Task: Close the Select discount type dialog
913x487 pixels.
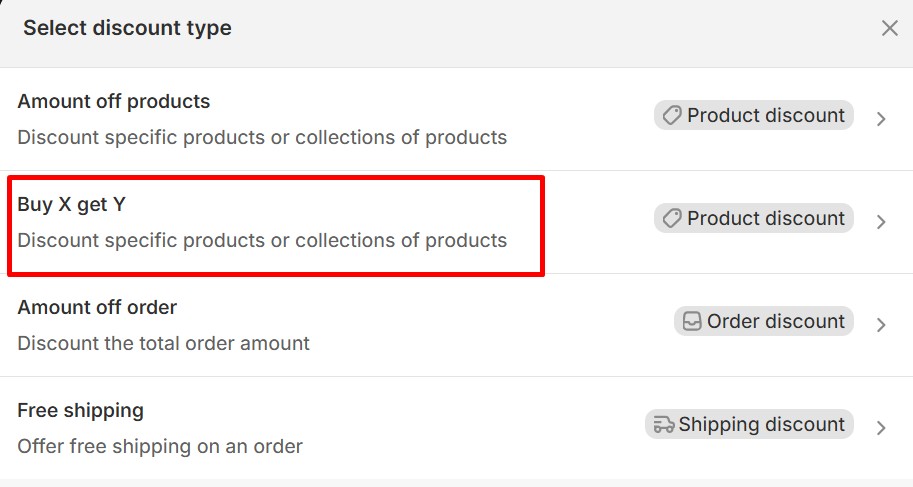Action: (889, 28)
